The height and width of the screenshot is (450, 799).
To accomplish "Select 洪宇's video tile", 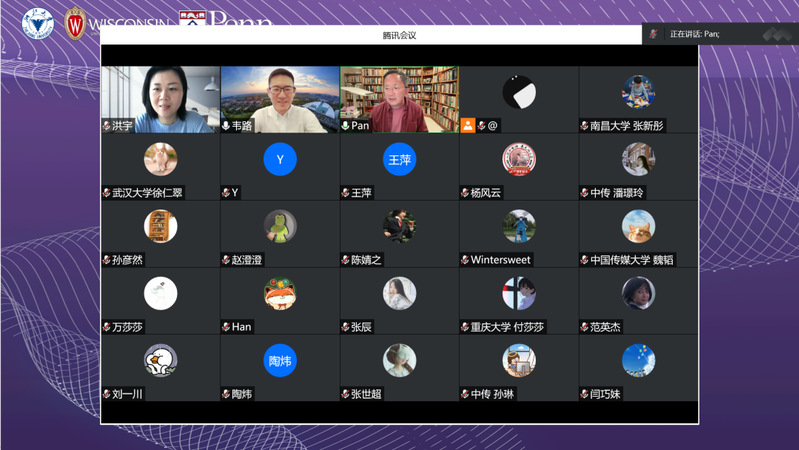I will pyautogui.click(x=160, y=98).
